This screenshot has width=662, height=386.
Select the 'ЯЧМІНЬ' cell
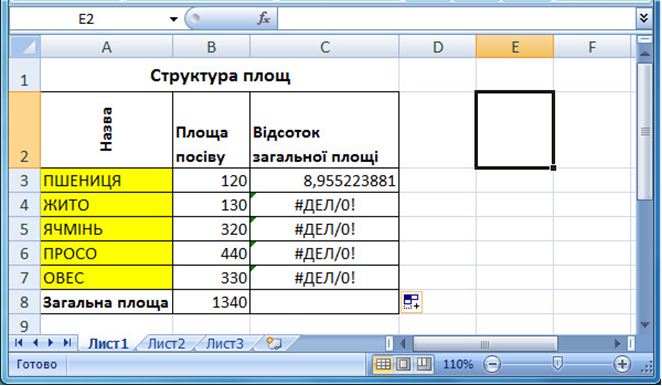coord(106,229)
